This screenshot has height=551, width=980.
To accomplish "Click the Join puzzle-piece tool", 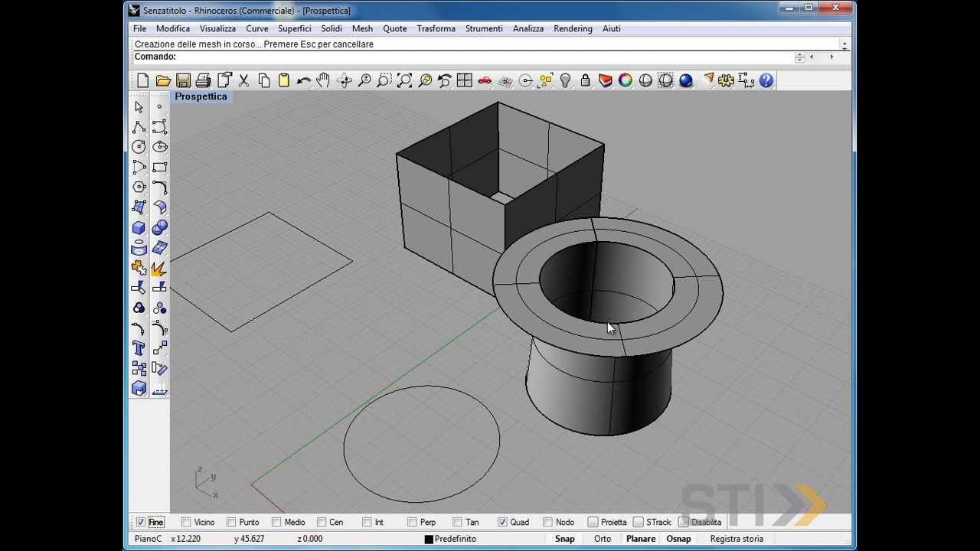I will [139, 268].
